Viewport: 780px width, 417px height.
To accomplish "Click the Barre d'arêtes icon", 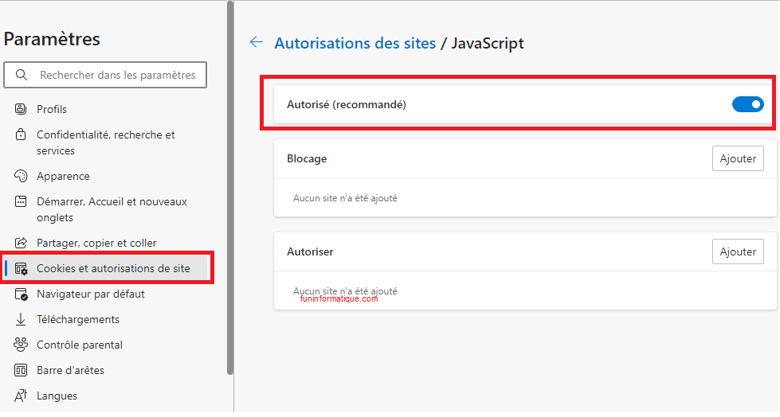I will tap(20, 370).
